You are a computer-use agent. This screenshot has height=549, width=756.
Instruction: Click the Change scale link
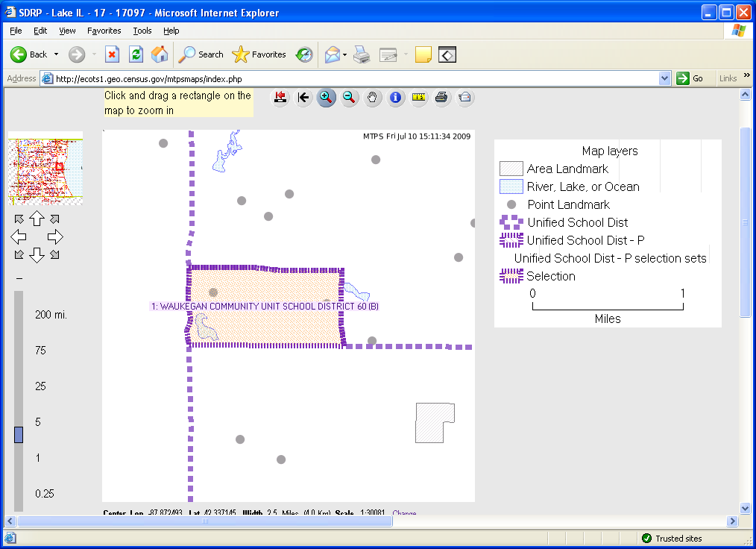[404, 512]
